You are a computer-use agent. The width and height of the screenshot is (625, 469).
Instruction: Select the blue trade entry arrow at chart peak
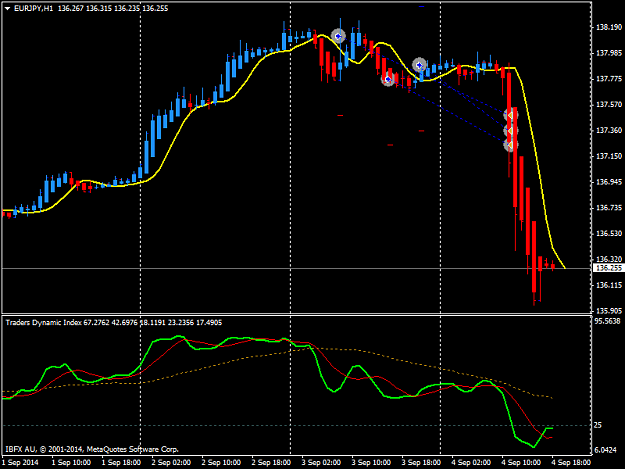338,36
